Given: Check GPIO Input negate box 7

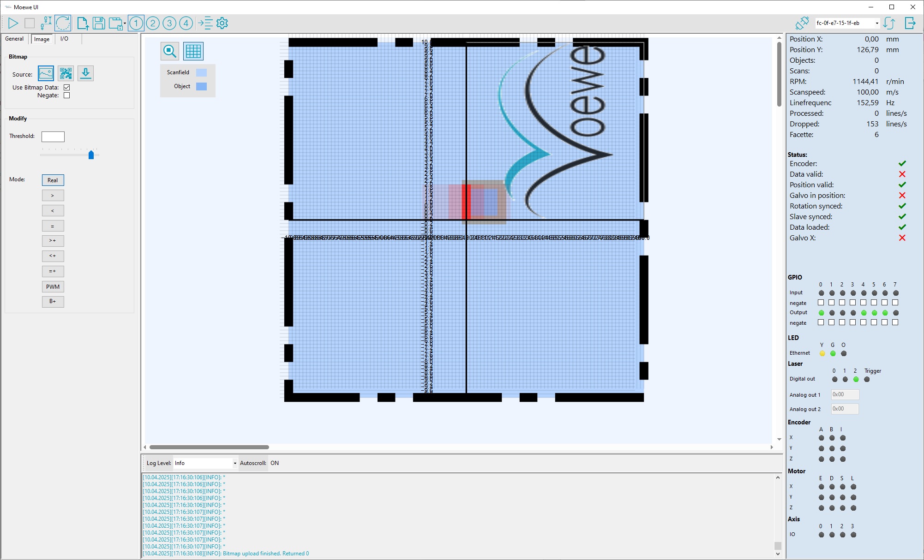Looking at the screenshot, I should tap(895, 303).
